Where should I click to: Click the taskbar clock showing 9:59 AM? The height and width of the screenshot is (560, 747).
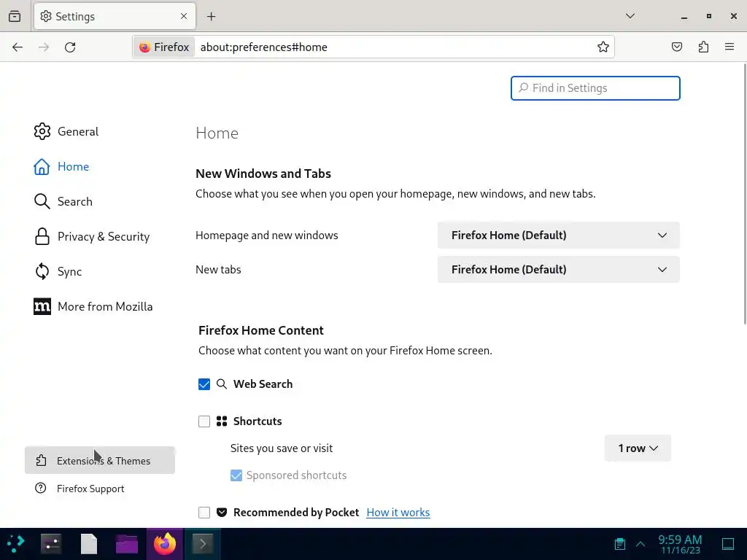click(x=681, y=544)
